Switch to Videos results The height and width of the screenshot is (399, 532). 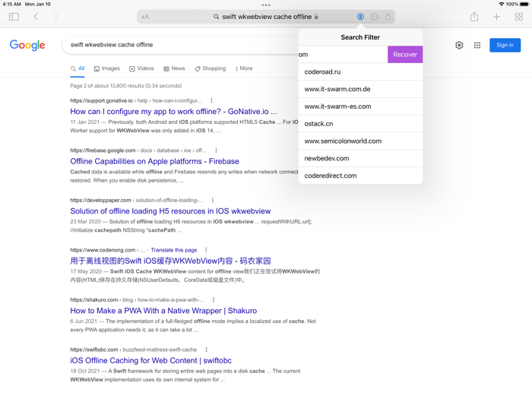(x=141, y=68)
